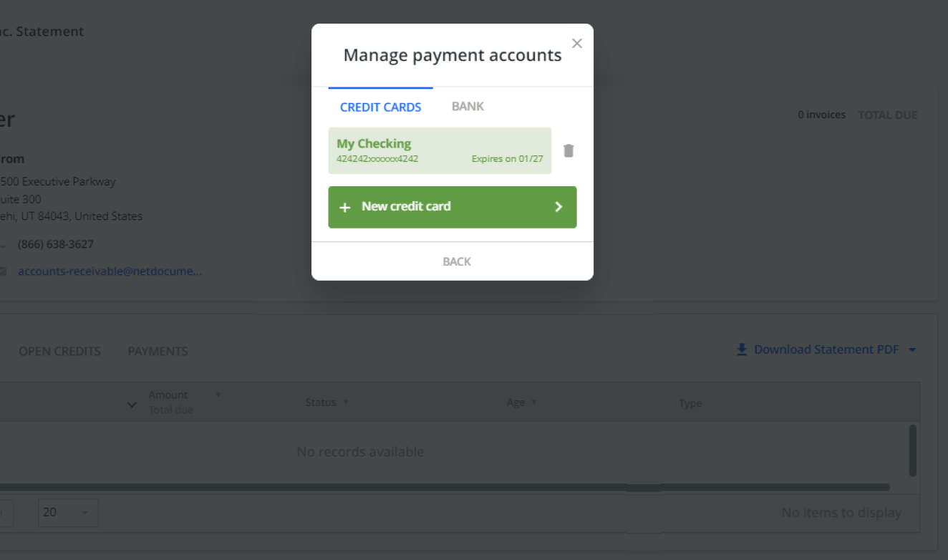Close the Manage payment accounts dialog

577,44
